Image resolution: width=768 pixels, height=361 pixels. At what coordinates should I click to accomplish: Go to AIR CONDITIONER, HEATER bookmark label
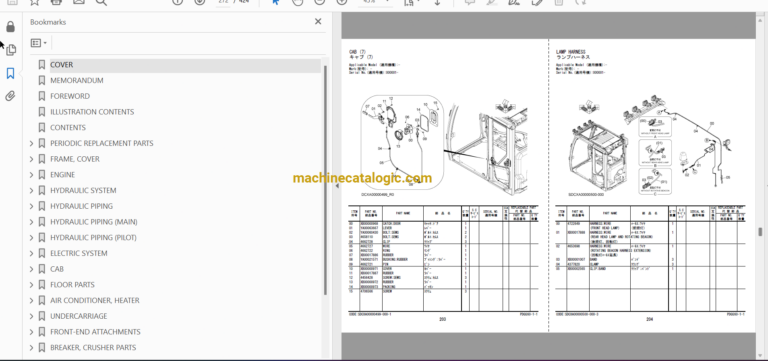click(95, 300)
